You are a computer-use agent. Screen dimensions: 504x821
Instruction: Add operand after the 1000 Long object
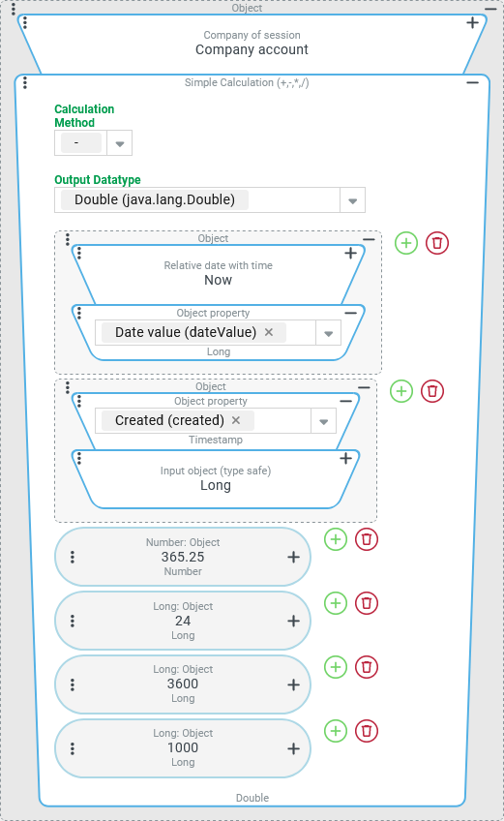(x=336, y=731)
